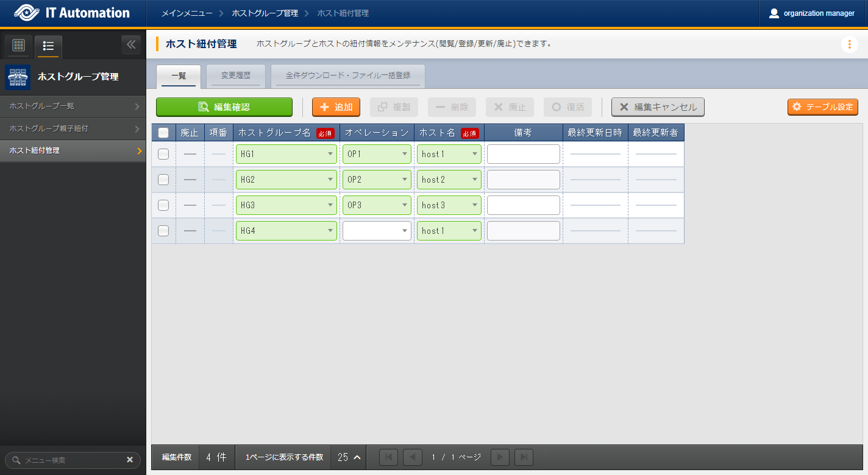Screen dimensions: 868x475
Task: Switch to the 変更履歴 tab
Action: tap(235, 76)
